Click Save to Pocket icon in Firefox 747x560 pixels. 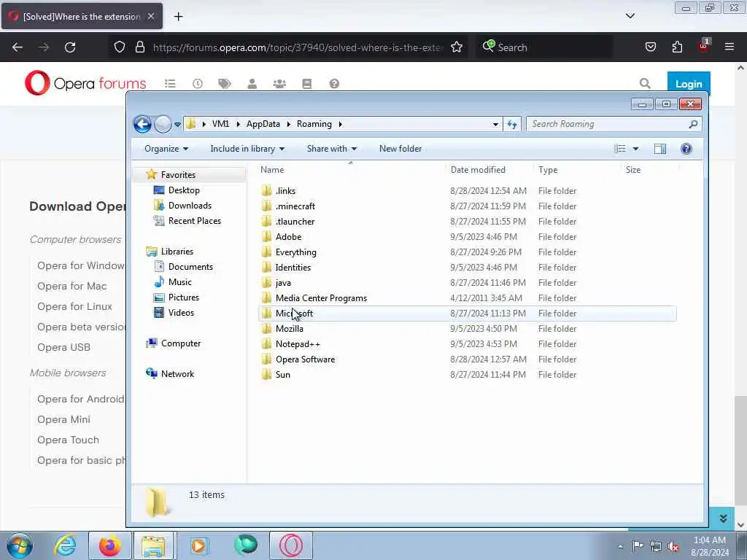(x=650, y=47)
